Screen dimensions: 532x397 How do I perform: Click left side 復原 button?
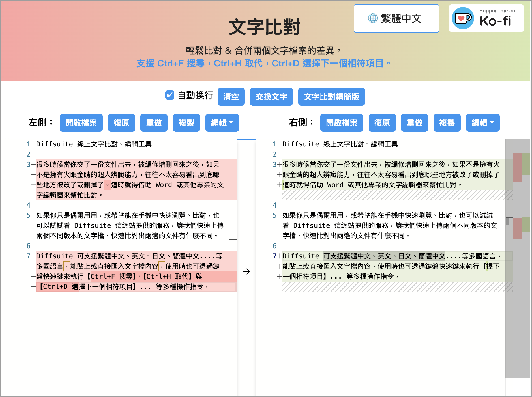click(121, 123)
